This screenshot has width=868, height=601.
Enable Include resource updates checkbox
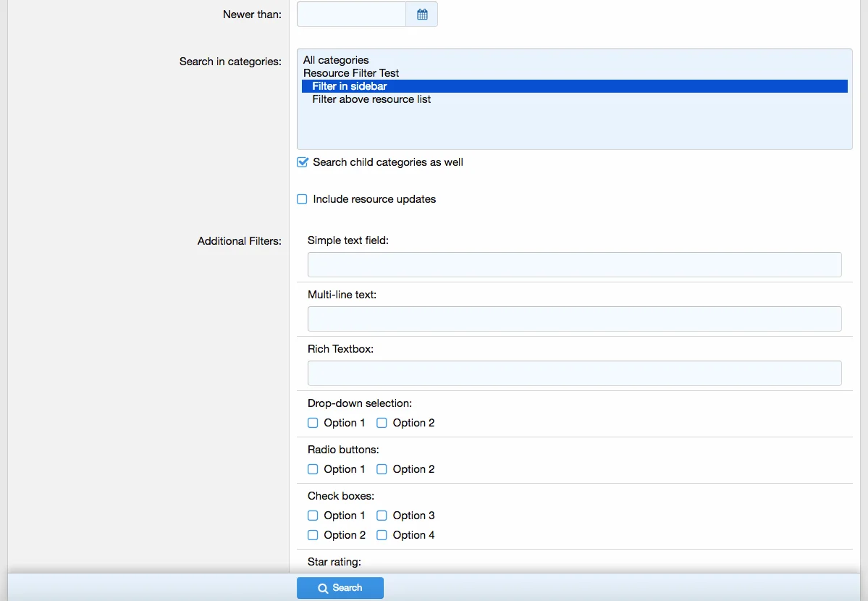tap(303, 199)
